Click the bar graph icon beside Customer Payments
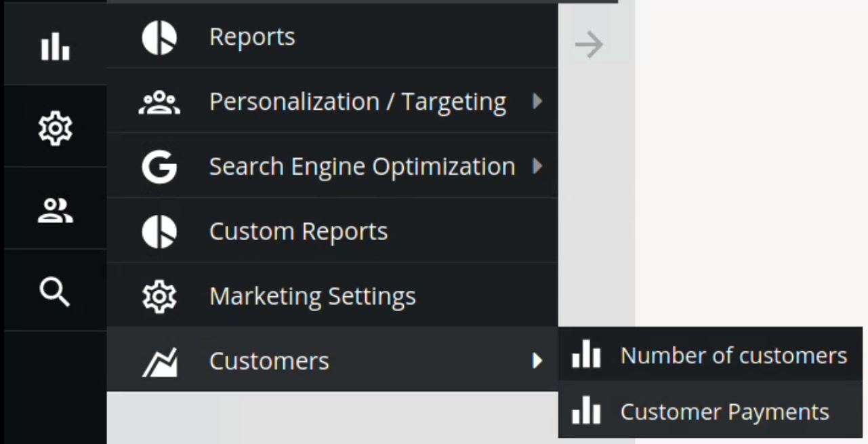Image resolution: width=868 pixels, height=444 pixels. tap(586, 411)
